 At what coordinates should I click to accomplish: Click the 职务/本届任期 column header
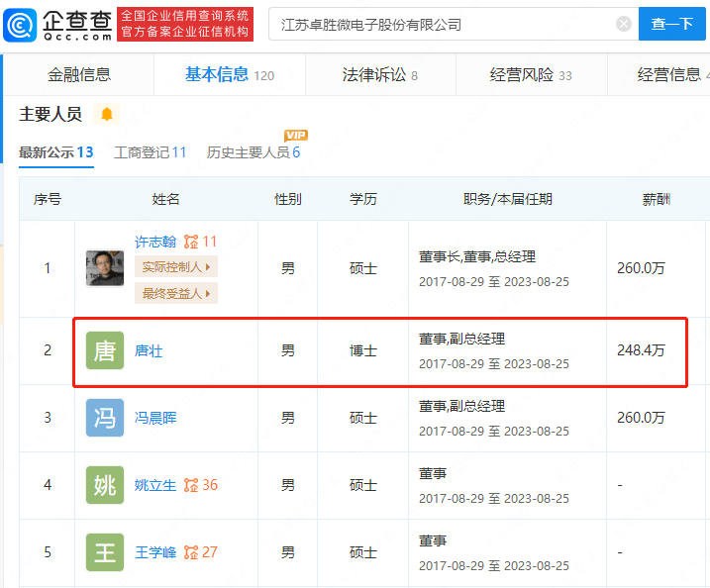point(508,199)
